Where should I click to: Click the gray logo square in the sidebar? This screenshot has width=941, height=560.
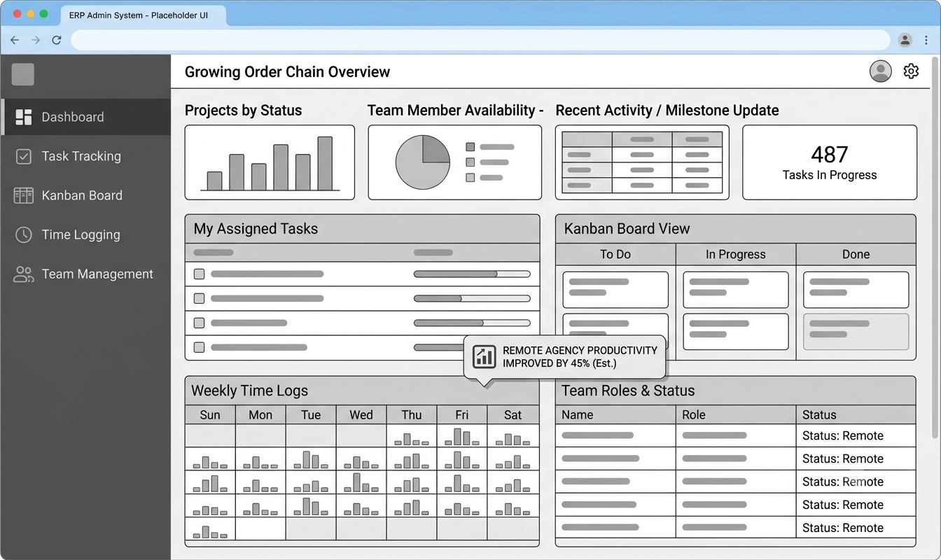[x=23, y=74]
